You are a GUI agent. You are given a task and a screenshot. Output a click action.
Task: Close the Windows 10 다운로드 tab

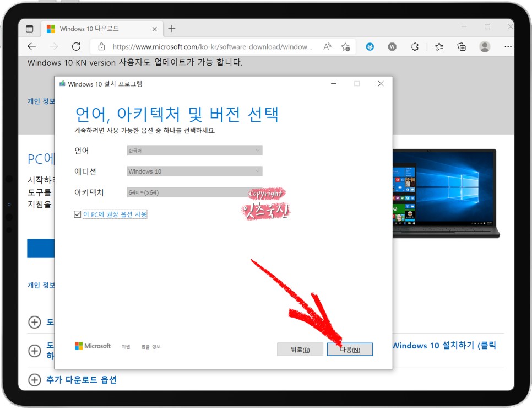tap(154, 29)
